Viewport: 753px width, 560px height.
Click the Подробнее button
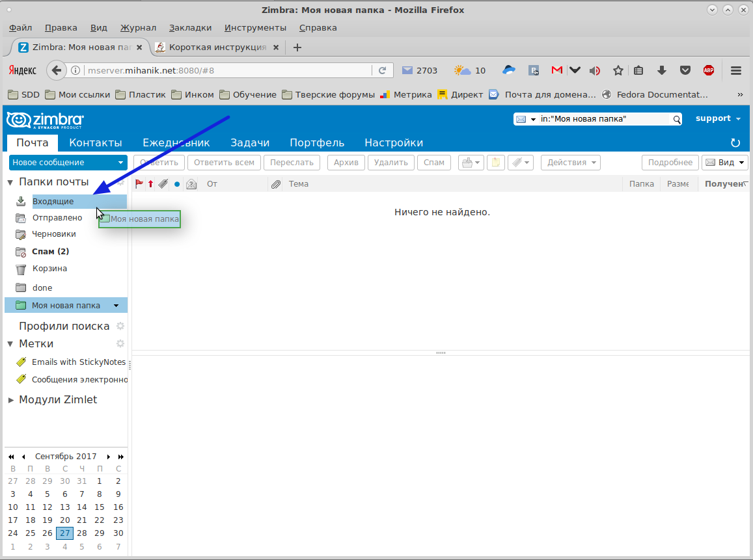click(670, 163)
